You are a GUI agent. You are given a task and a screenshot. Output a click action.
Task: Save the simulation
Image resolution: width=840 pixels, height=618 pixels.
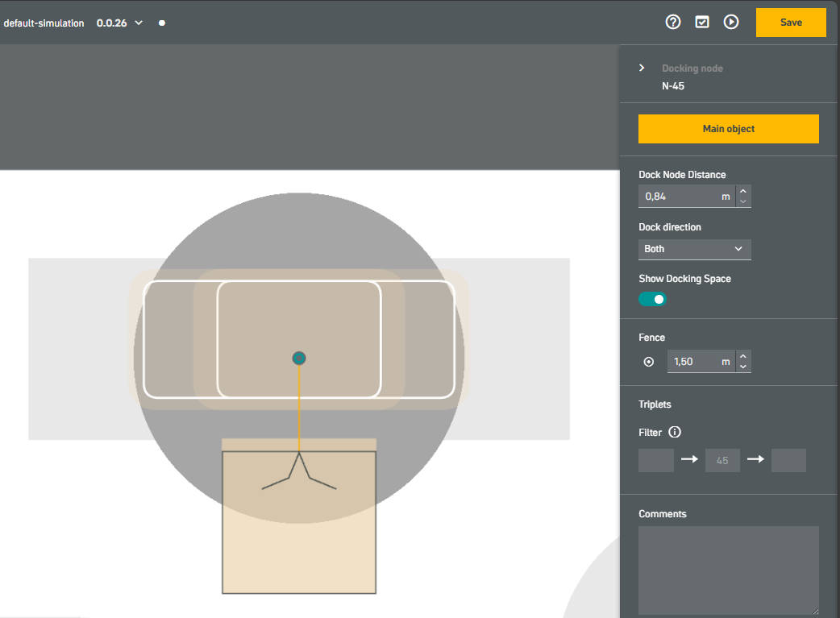[x=791, y=23]
